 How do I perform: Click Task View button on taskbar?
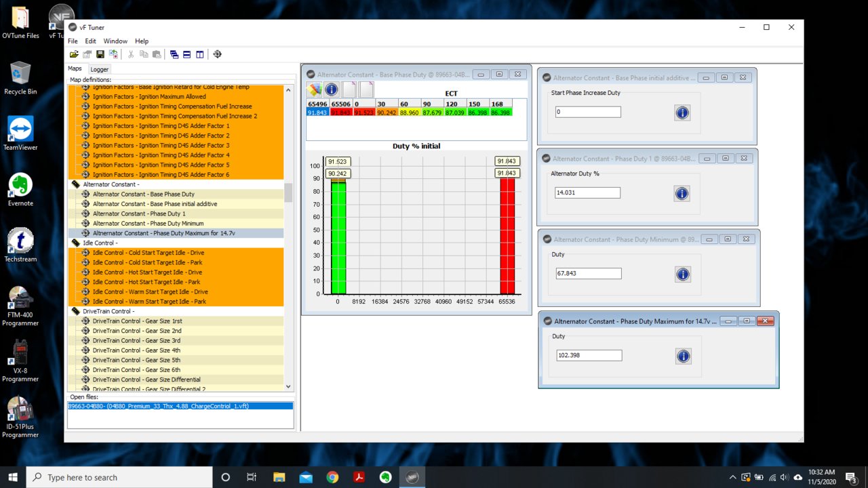coord(252,477)
